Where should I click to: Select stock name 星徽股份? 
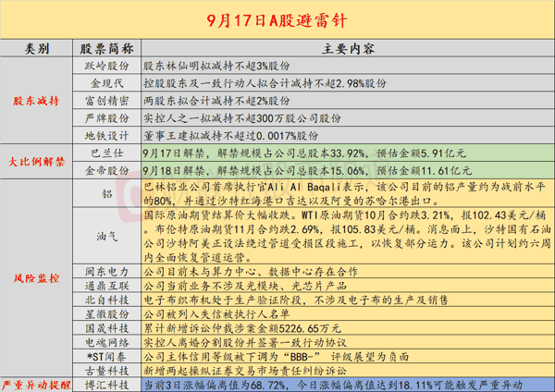(x=106, y=314)
